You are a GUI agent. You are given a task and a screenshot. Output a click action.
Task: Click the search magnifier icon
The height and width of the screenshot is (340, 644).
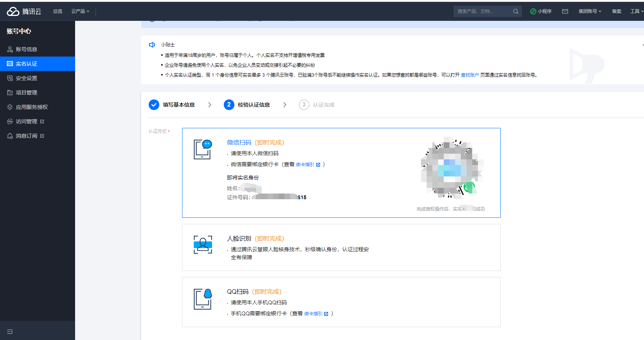(x=516, y=11)
